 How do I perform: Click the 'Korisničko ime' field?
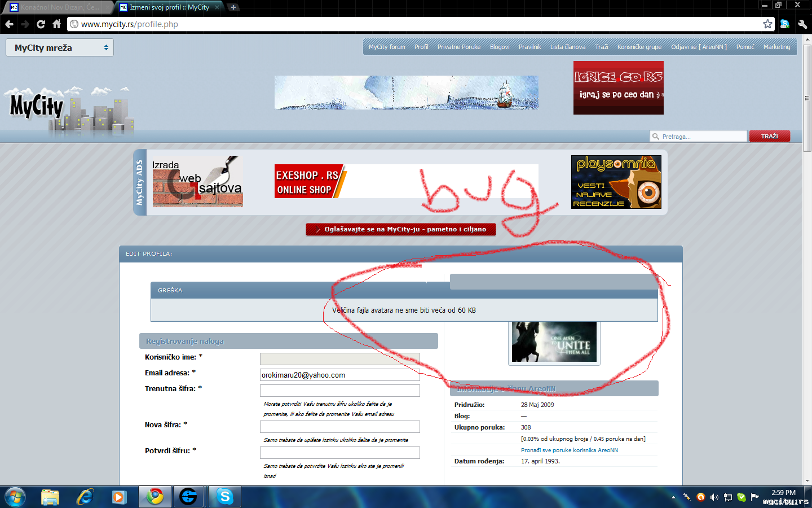(x=340, y=359)
